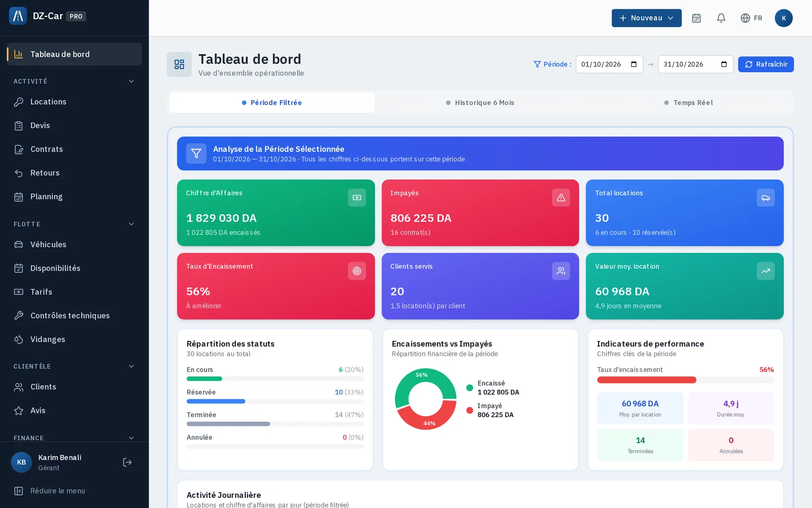Open the Vidanges page
The width and height of the screenshot is (812, 508).
point(74,340)
